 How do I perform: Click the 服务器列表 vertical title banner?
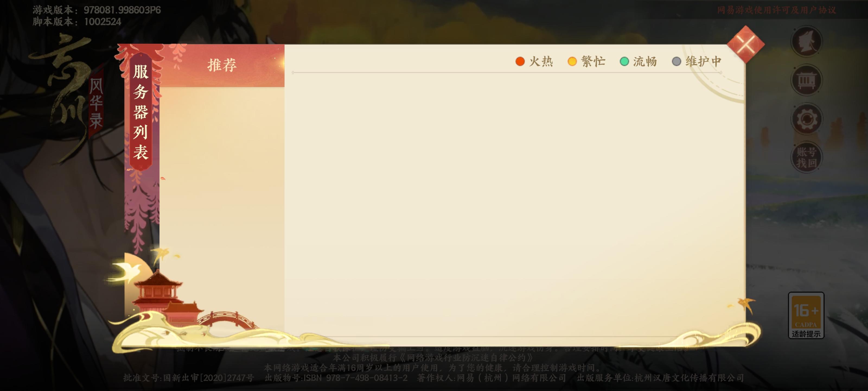pyautogui.click(x=141, y=112)
